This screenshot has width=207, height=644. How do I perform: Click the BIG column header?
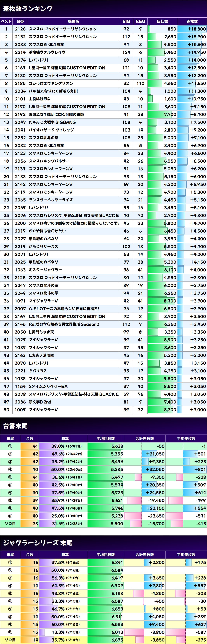126,22
